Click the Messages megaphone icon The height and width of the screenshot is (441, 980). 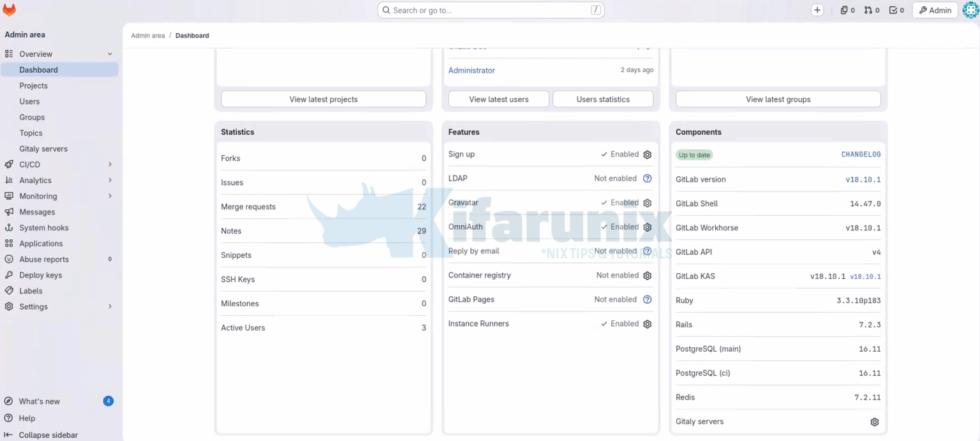point(9,212)
